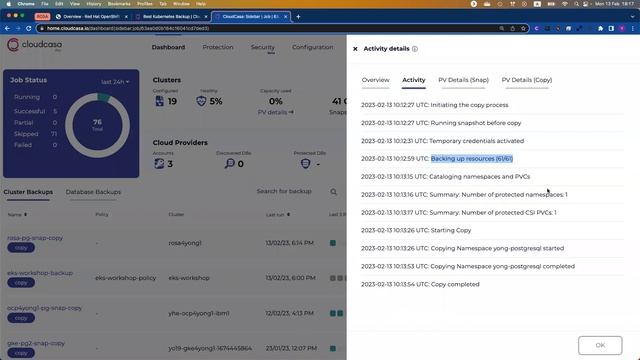Open the eks-workshop-backup job
Screen dimensions: 640x360
click(x=40, y=273)
